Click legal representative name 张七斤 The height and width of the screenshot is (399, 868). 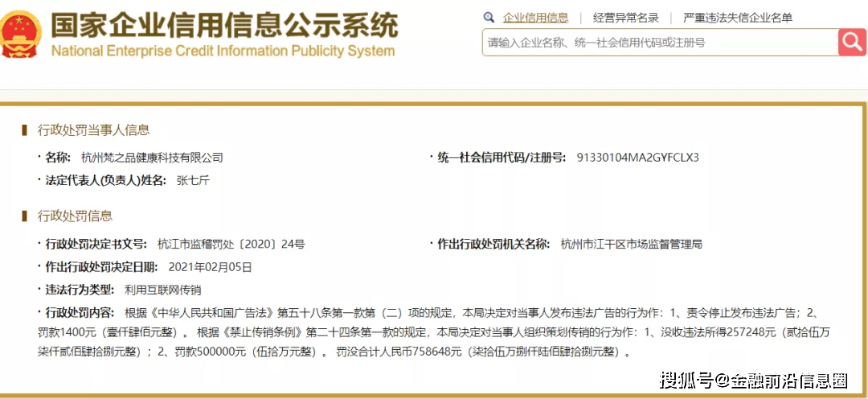193,180
